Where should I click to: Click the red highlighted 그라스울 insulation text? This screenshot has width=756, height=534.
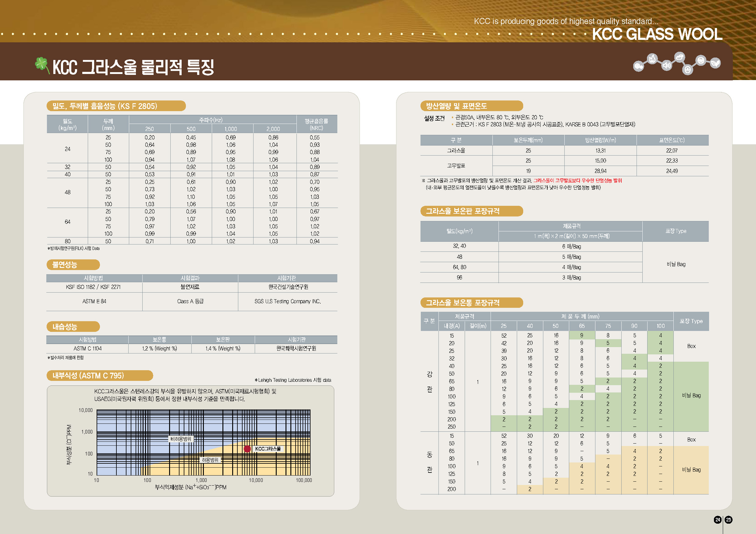pos(577,180)
